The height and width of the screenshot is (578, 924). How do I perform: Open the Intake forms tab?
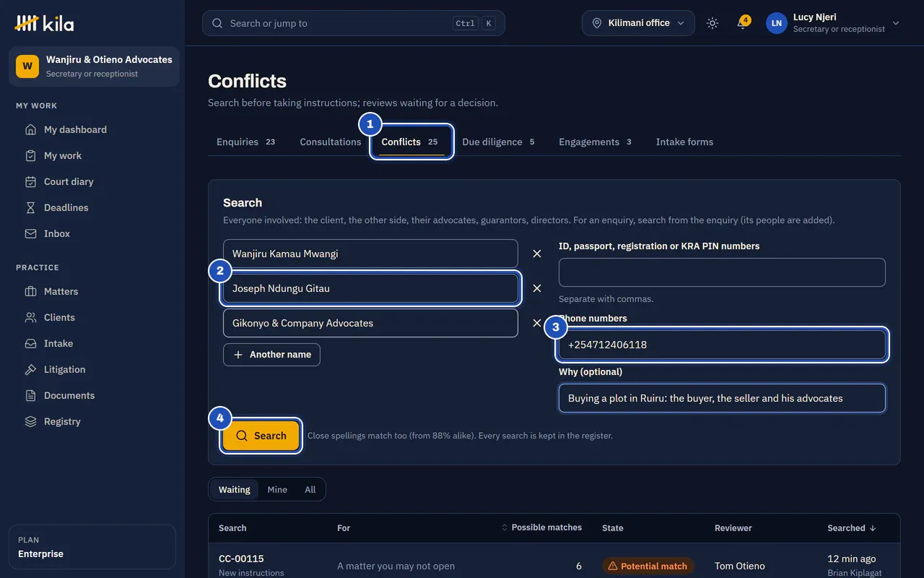tap(684, 142)
